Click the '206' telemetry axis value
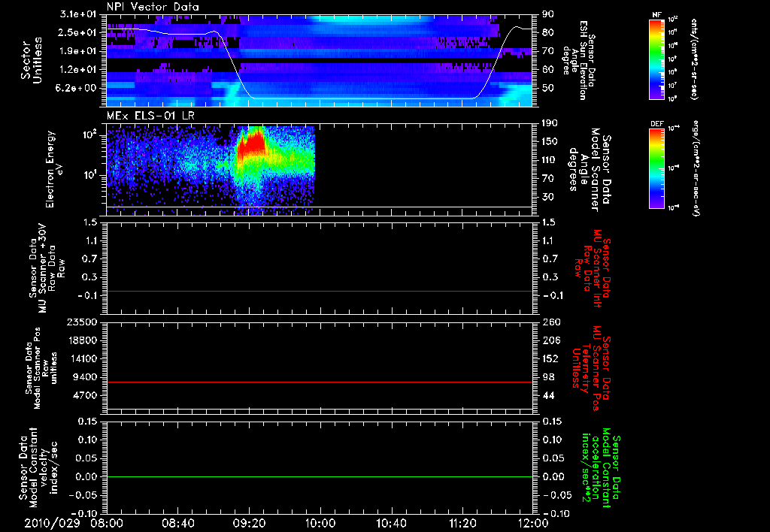 (551, 340)
